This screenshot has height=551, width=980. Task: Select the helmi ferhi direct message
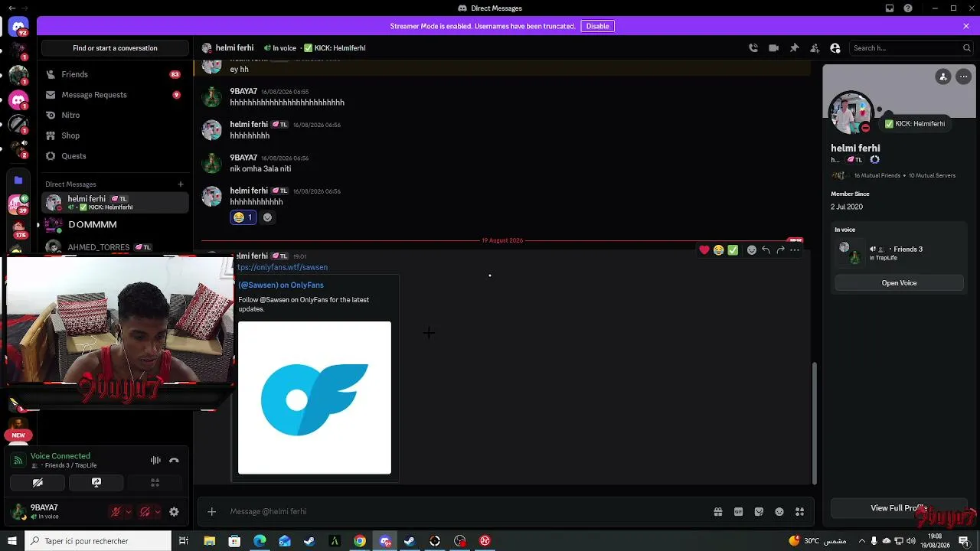coord(115,203)
